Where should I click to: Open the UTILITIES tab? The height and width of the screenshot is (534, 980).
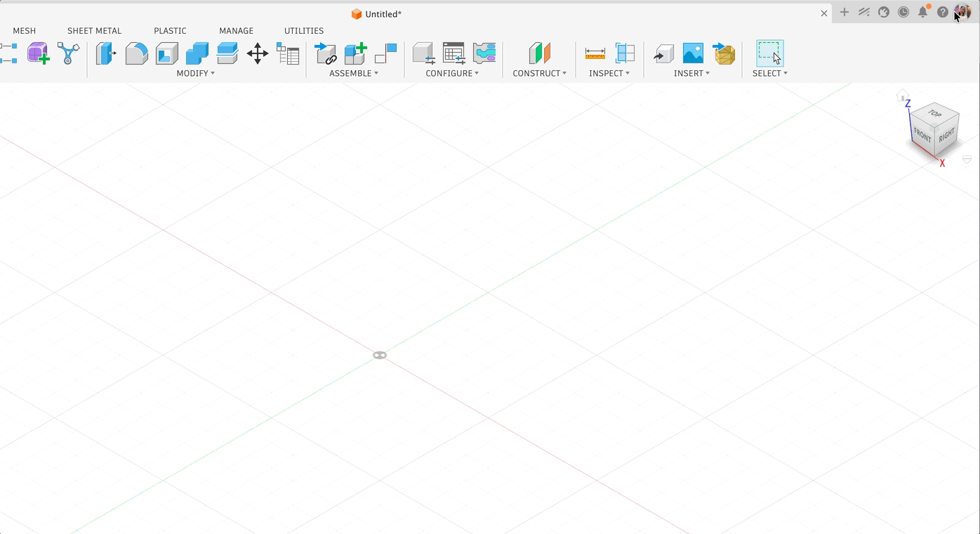pyautogui.click(x=304, y=31)
